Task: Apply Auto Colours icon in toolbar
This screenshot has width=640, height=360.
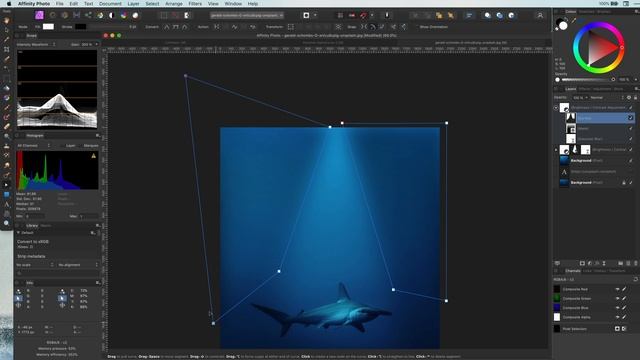Action: [124, 16]
